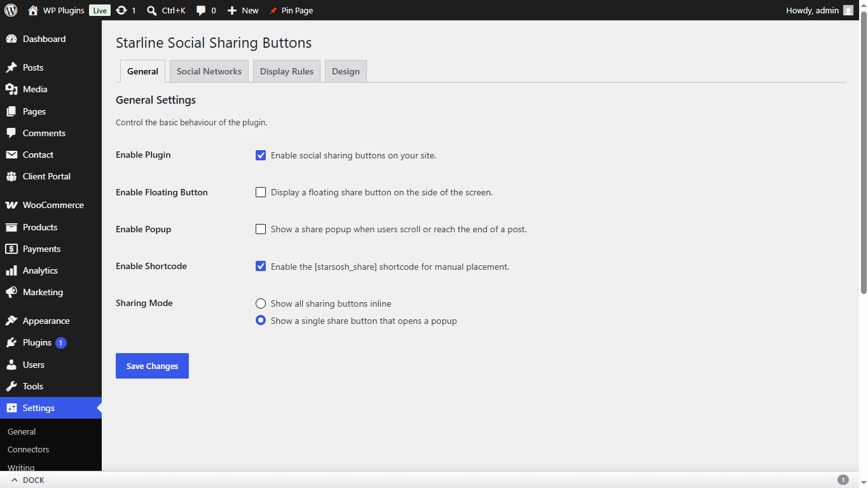Open General under Settings submenu
This screenshot has width=868, height=488.
(x=22, y=431)
